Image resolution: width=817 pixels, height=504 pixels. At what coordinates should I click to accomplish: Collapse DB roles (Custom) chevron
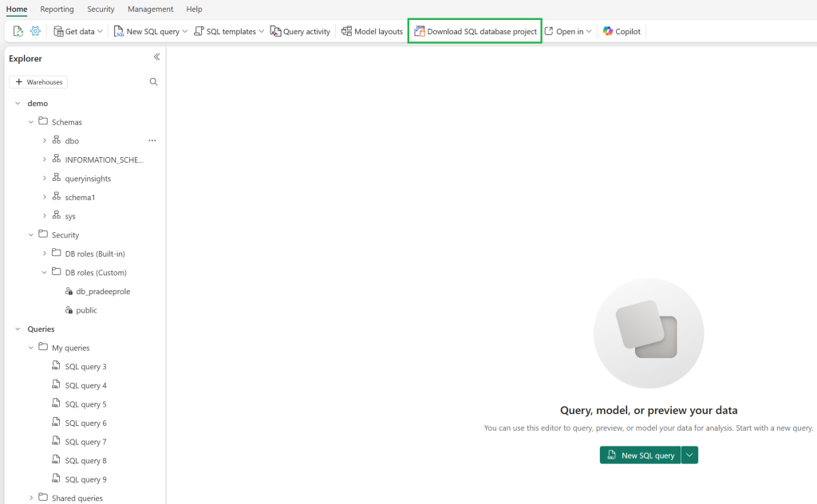pos(45,272)
